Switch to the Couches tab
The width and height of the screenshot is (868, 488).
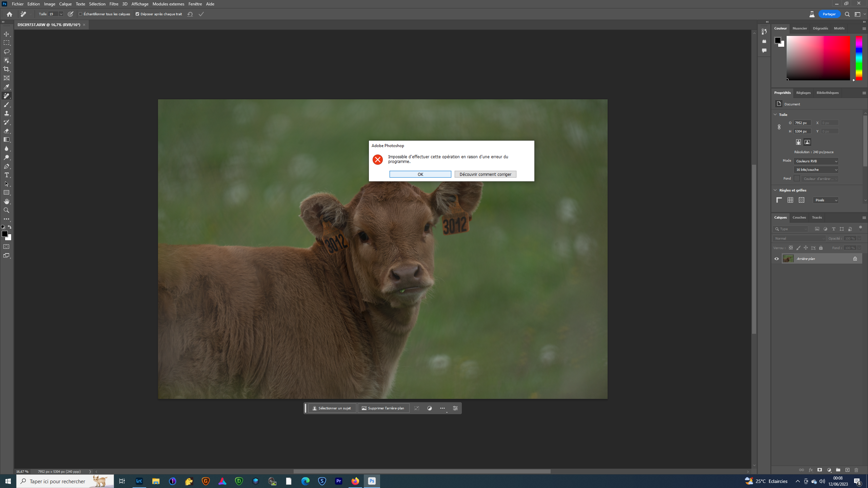(x=799, y=217)
